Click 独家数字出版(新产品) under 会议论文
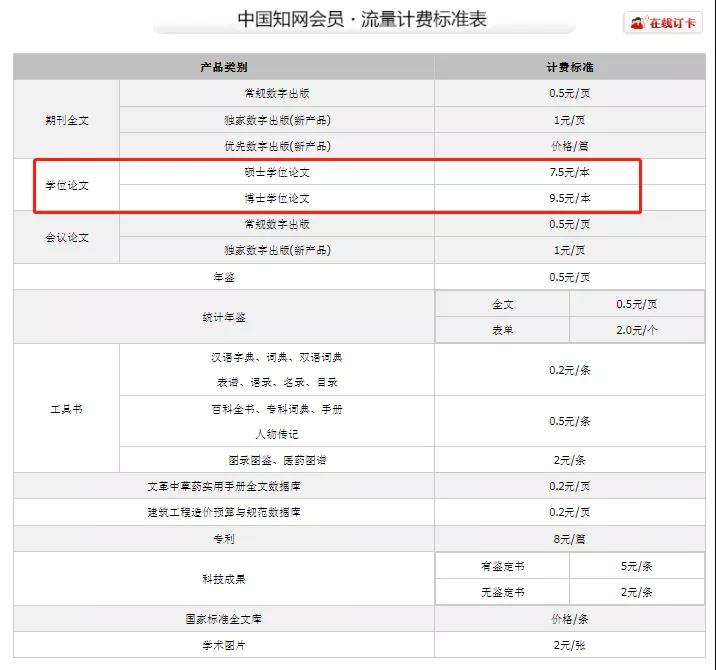Image resolution: width=716 pixels, height=670 pixels. pyautogui.click(x=277, y=250)
